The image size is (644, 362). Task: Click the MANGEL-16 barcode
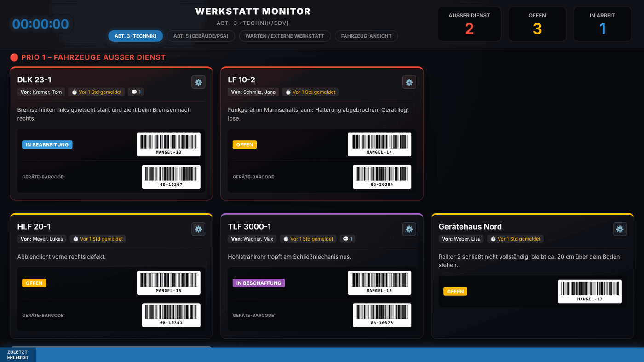pos(379,283)
